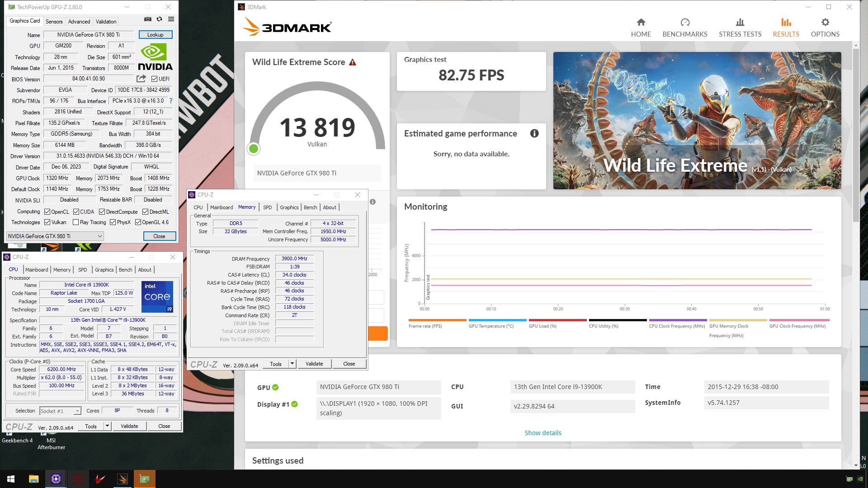The height and width of the screenshot is (488, 868).
Task: Toggle the DirectML checkbox
Action: coord(145,211)
